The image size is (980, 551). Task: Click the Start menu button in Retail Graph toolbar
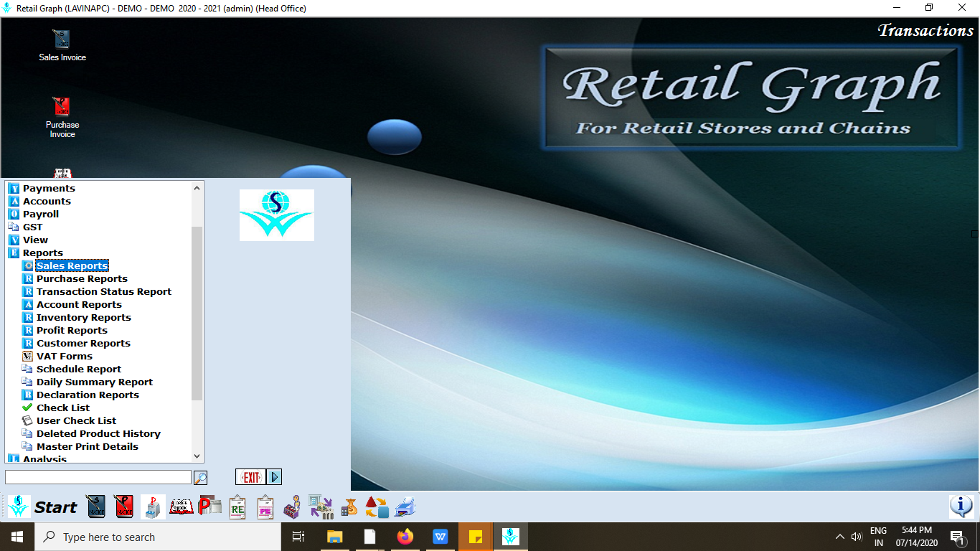point(43,507)
